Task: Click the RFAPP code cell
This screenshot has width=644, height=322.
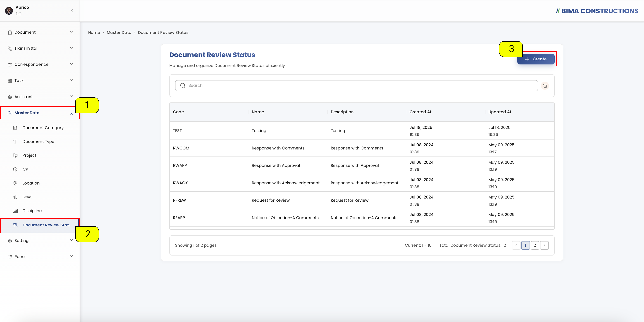Action: pyautogui.click(x=179, y=218)
